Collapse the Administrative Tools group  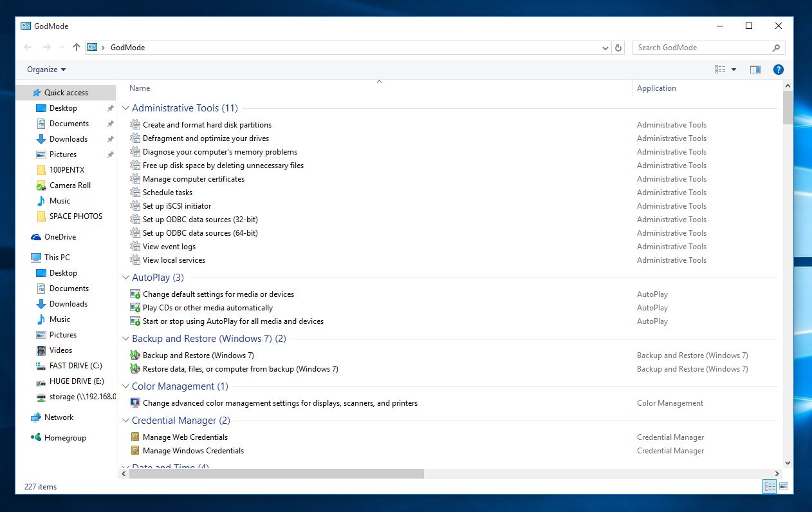[126, 108]
